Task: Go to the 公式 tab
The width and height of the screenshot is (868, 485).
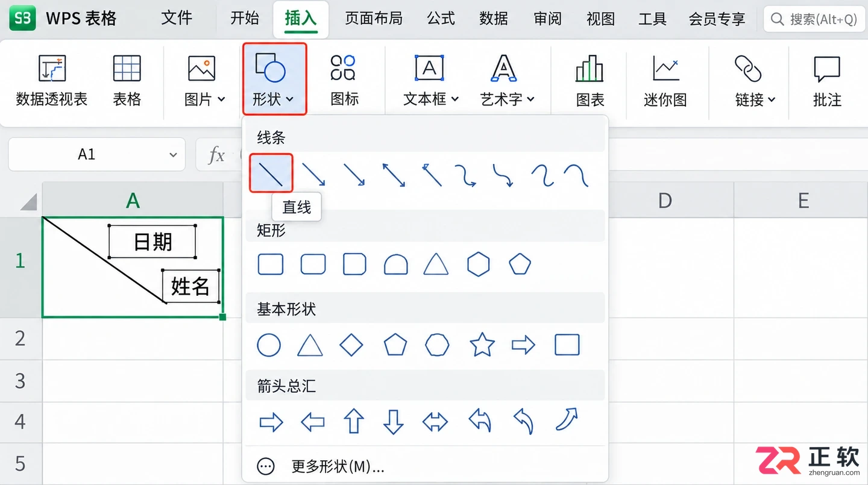Action: [441, 19]
